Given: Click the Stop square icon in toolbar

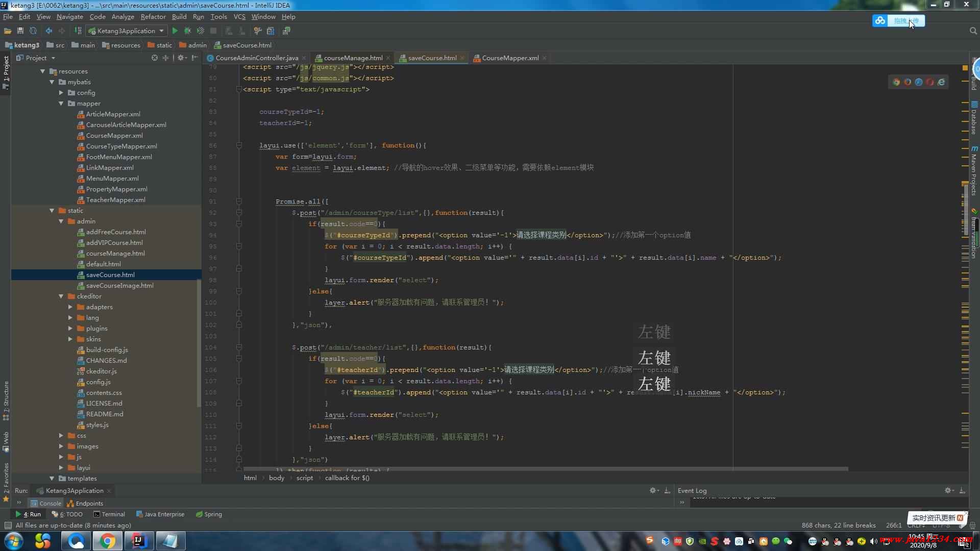Looking at the screenshot, I should click(213, 31).
